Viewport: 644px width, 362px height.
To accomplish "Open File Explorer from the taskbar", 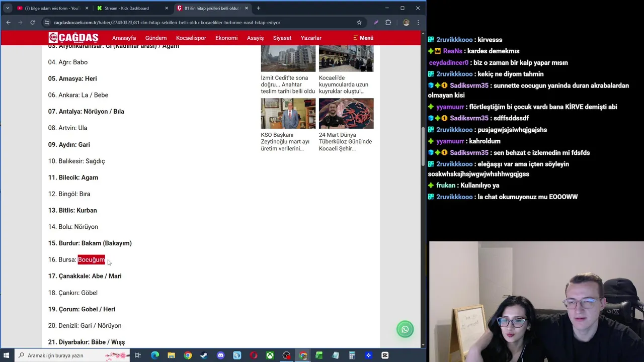I will point(171,355).
